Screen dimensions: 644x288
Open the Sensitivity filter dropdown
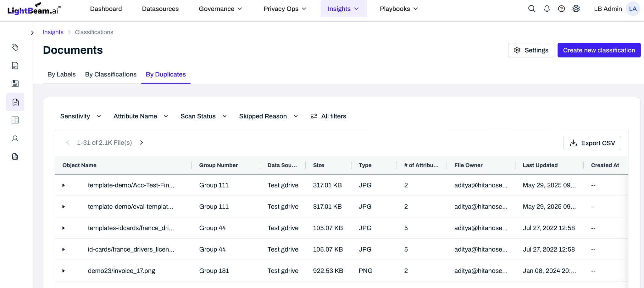click(x=80, y=116)
